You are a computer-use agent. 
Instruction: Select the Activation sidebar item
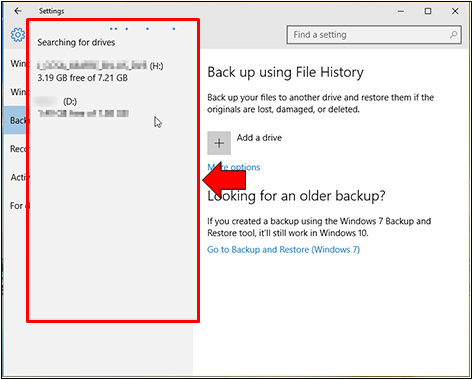(18, 177)
